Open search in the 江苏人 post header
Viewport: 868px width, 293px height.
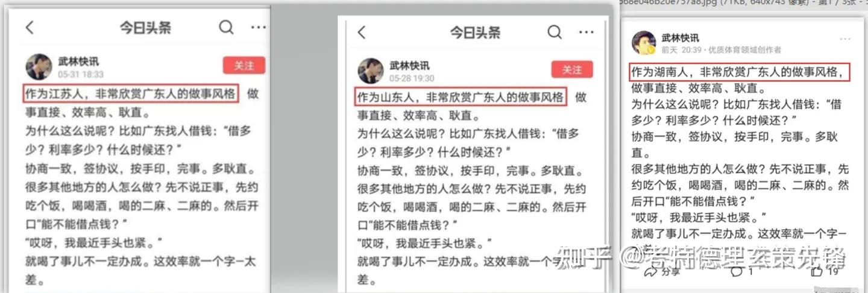226,28
